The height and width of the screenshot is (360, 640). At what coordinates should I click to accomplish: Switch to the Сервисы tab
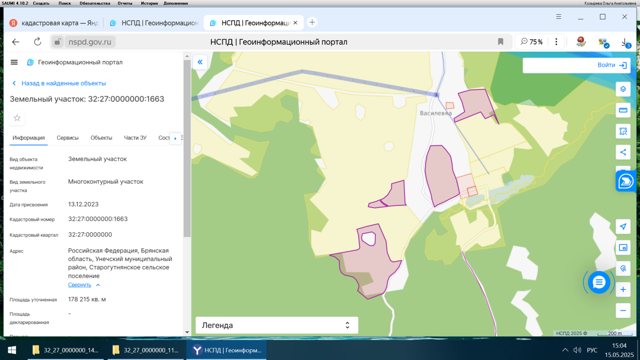click(67, 138)
